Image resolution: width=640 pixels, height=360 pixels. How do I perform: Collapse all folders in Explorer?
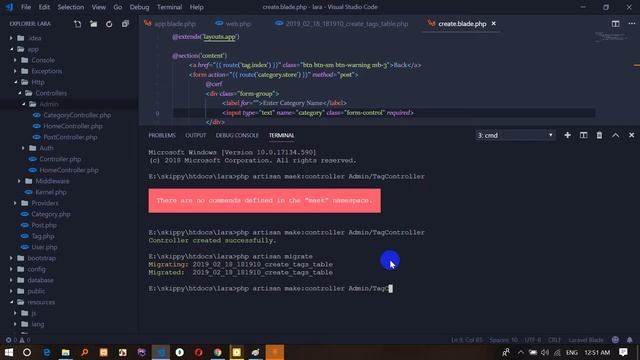click(125, 24)
